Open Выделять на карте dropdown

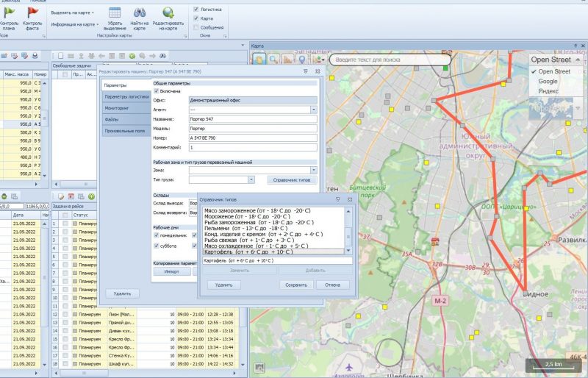pos(72,13)
